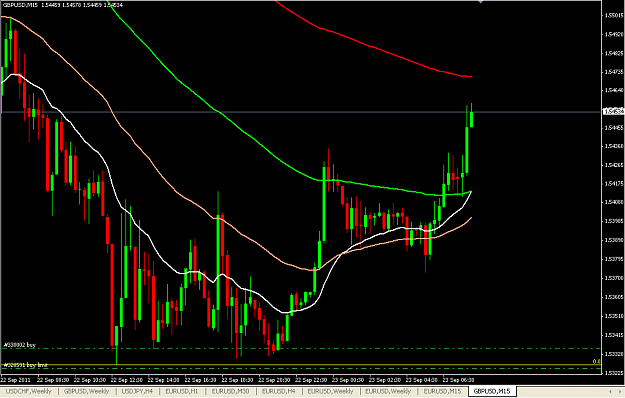Select the USDJPY,H4 chart tab
The image size is (625, 398).
tap(137, 392)
